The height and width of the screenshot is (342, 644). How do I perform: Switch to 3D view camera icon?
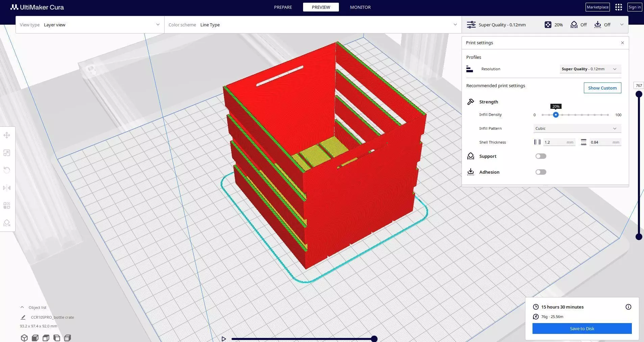pyautogui.click(x=24, y=338)
